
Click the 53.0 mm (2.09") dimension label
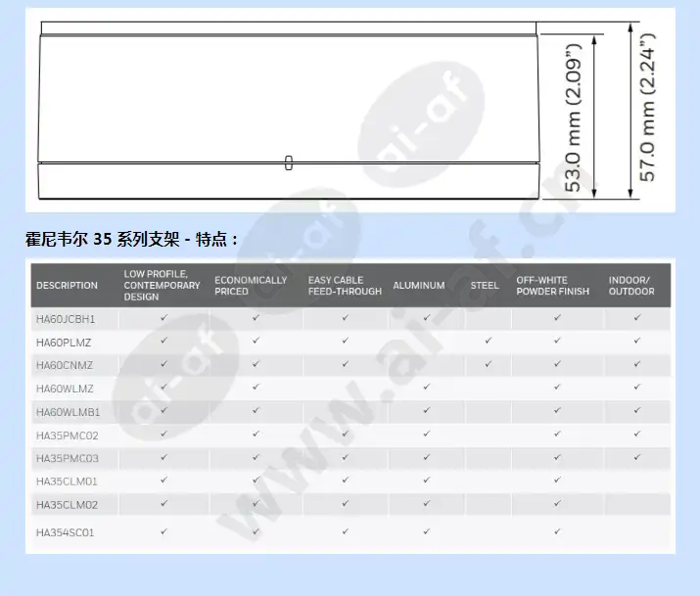(574, 118)
